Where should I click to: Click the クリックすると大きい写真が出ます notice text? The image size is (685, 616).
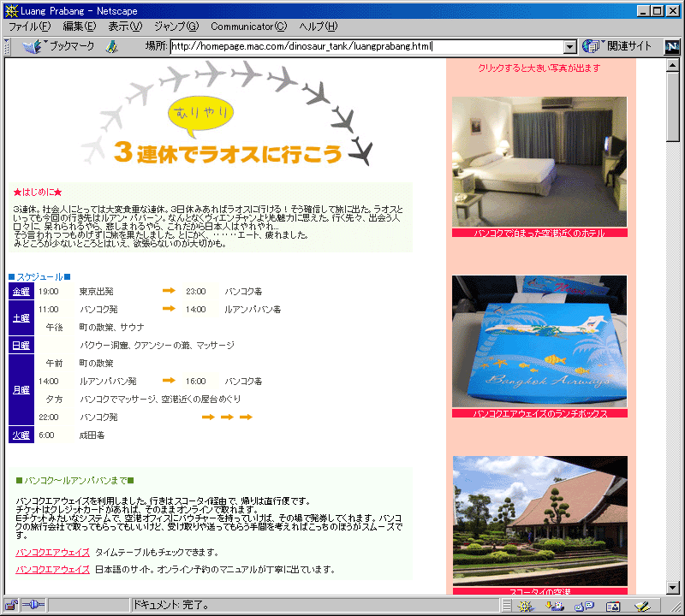[x=539, y=68]
